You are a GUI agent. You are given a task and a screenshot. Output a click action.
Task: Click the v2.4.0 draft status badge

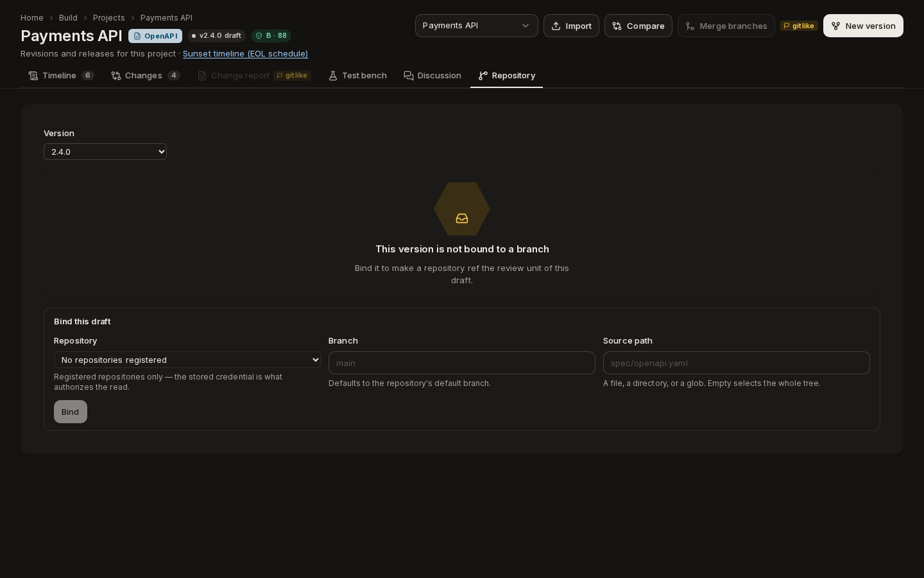click(217, 36)
